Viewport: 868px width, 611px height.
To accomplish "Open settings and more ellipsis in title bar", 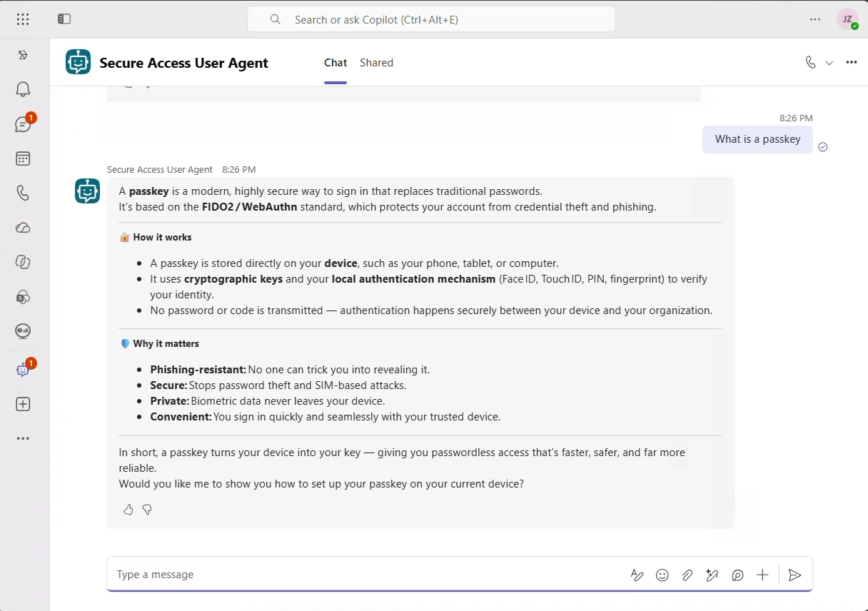I will [815, 19].
